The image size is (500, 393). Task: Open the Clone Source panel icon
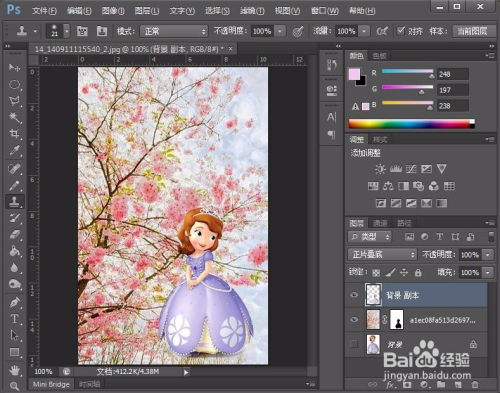[x=102, y=31]
